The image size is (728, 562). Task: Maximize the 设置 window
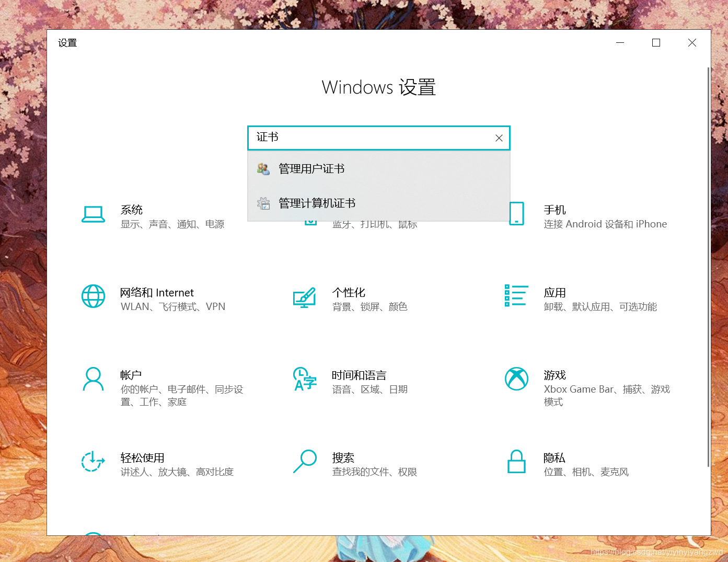(656, 43)
